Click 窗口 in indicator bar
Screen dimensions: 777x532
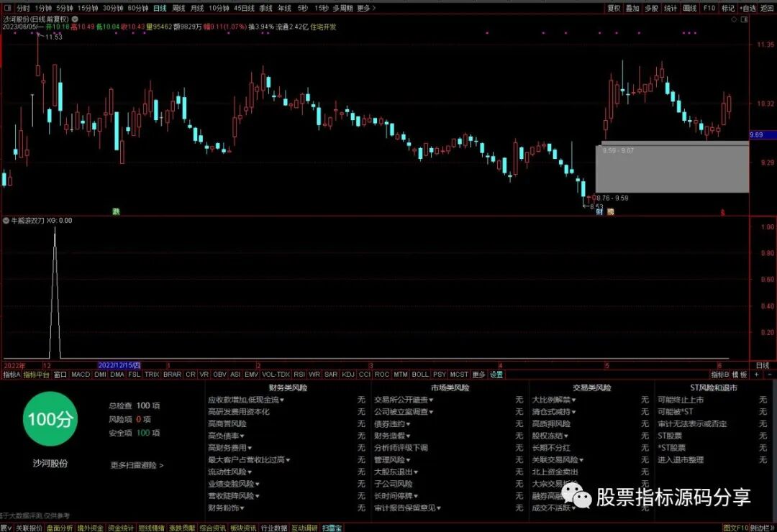click(x=60, y=375)
